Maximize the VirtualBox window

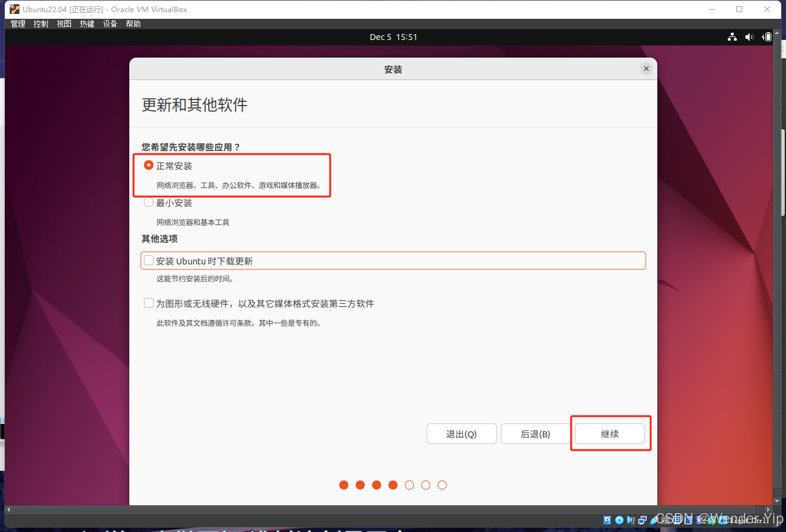[x=739, y=9]
